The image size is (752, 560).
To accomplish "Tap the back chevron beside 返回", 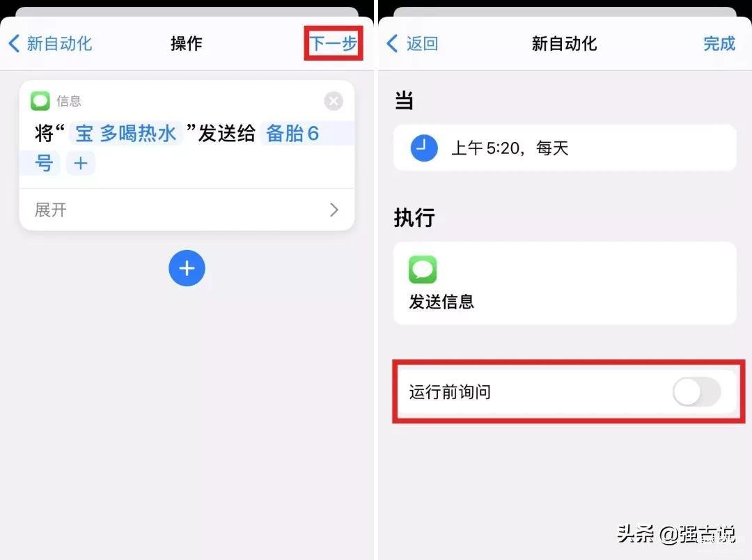I will pyautogui.click(x=392, y=43).
